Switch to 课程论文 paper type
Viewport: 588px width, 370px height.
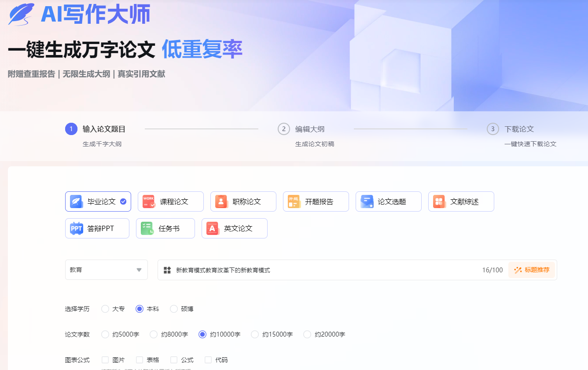[x=171, y=201]
